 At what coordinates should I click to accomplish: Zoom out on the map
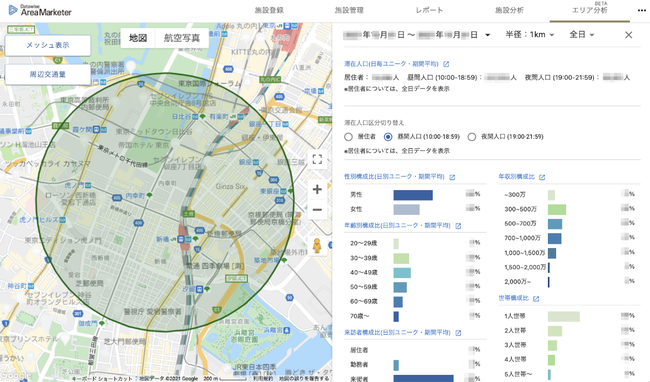pyautogui.click(x=317, y=210)
